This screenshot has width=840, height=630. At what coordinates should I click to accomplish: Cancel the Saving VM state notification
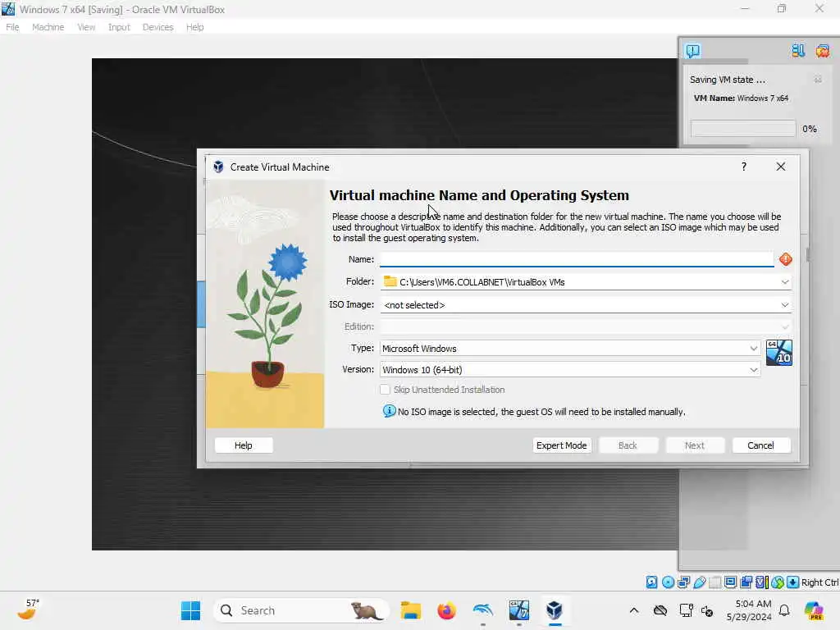[x=818, y=80]
